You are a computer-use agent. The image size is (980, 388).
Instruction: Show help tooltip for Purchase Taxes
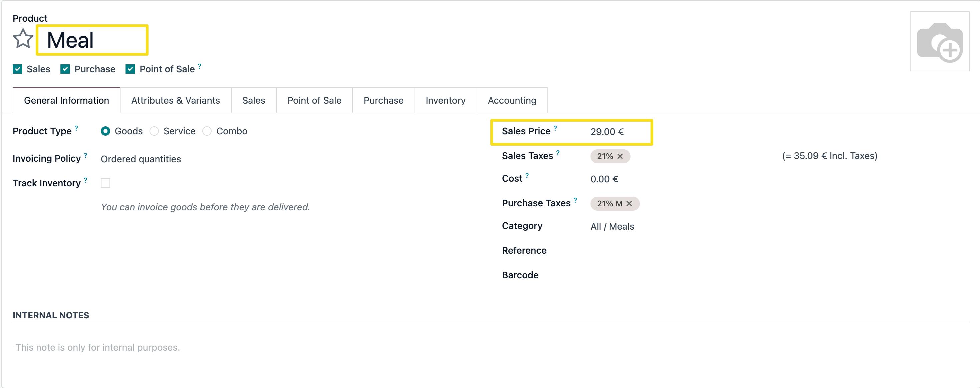tap(575, 200)
